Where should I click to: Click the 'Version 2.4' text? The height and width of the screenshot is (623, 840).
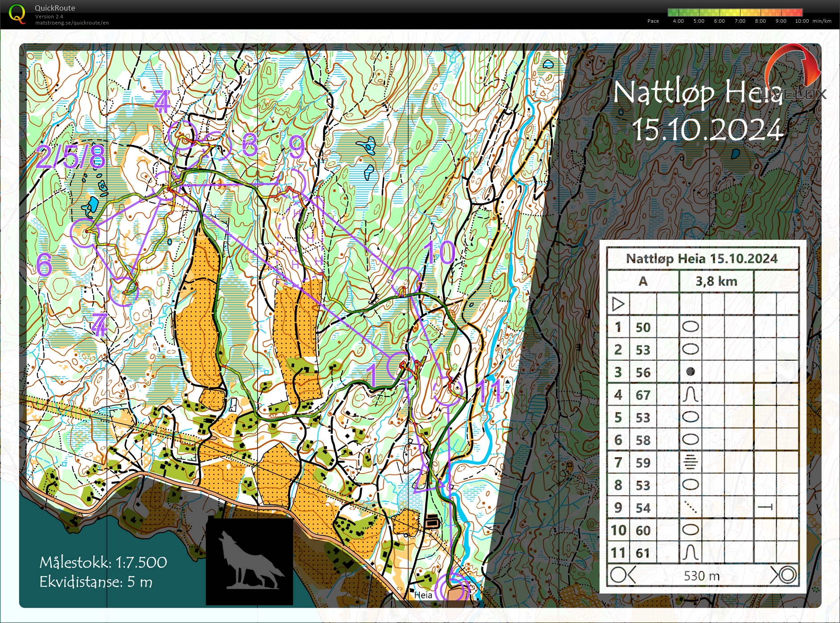click(x=49, y=17)
